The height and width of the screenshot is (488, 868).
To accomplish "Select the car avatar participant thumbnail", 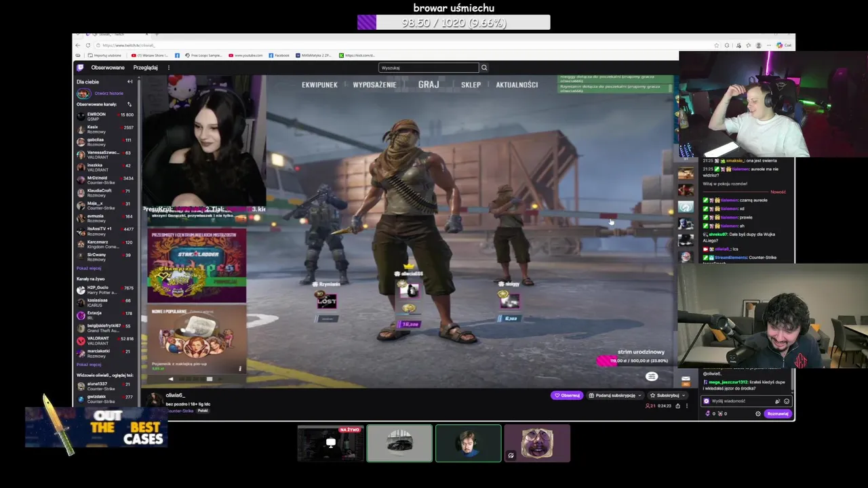I will pyautogui.click(x=399, y=443).
